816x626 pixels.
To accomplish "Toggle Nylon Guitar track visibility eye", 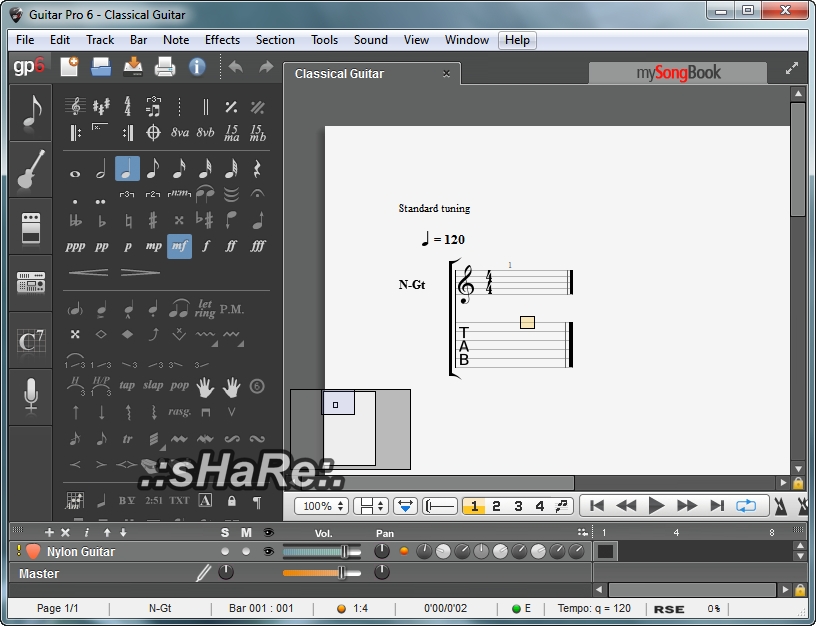I will (x=269, y=551).
